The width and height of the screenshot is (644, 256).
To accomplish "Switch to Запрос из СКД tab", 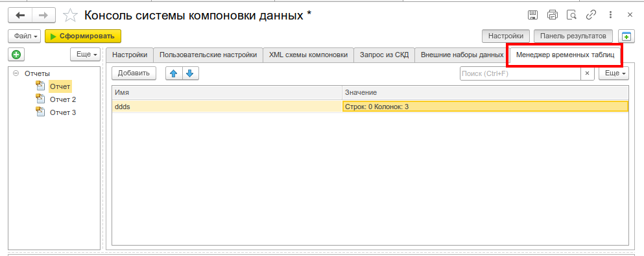I will pyautogui.click(x=384, y=55).
